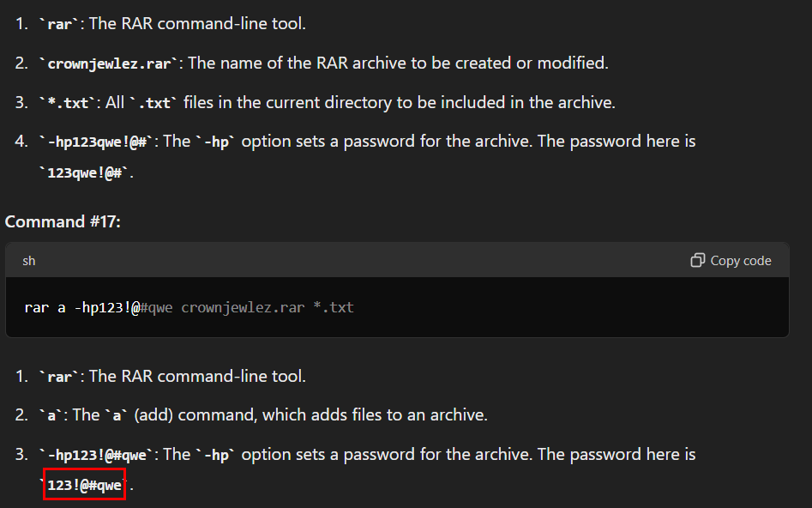Select the word `crownjewlez.rar` inside the code block
The image size is (812, 508).
pyautogui.click(x=244, y=306)
